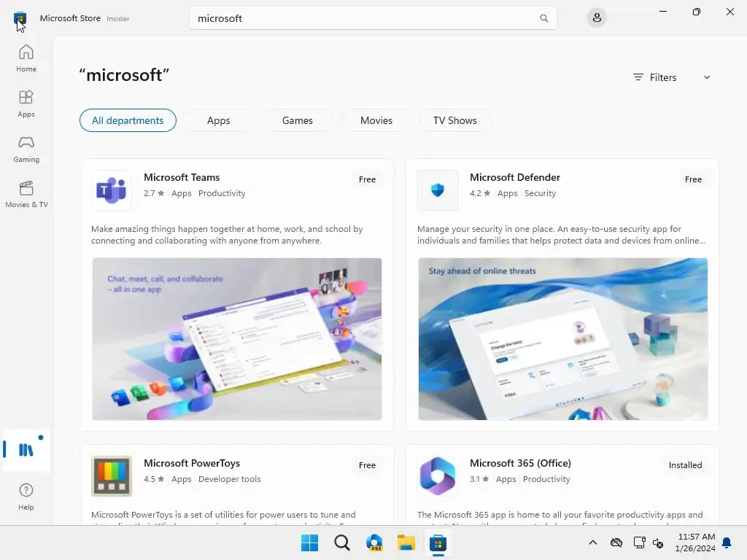Image resolution: width=747 pixels, height=560 pixels.
Task: Click the Defender 4.2 star rating
Action: click(480, 193)
